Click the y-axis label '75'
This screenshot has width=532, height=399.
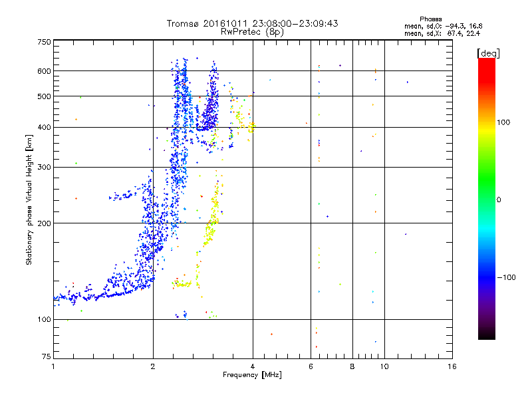[x=47, y=356]
